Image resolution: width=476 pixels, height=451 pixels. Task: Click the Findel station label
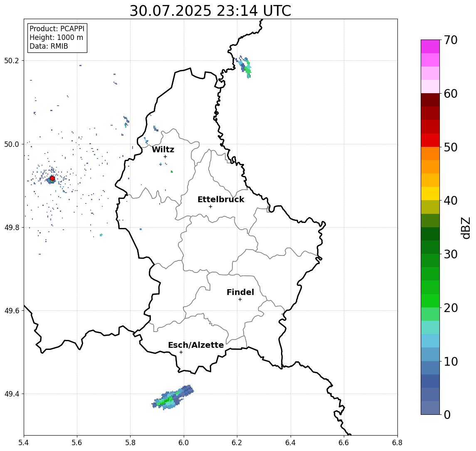click(240, 292)
